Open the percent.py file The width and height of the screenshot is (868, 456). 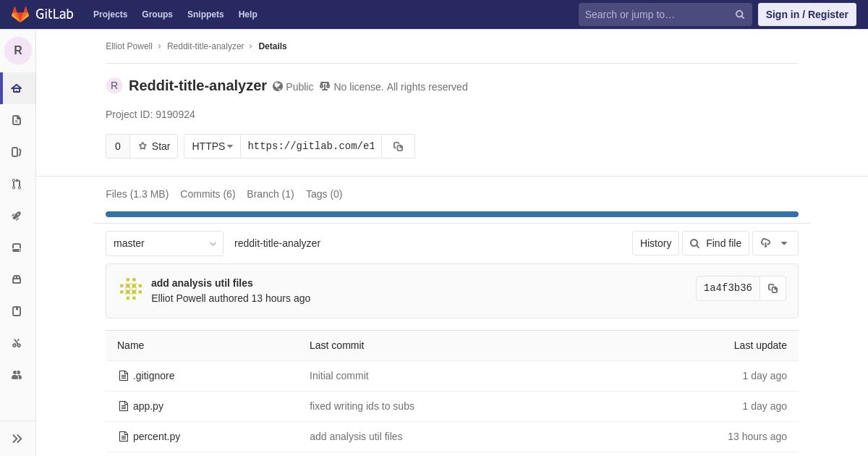point(156,436)
